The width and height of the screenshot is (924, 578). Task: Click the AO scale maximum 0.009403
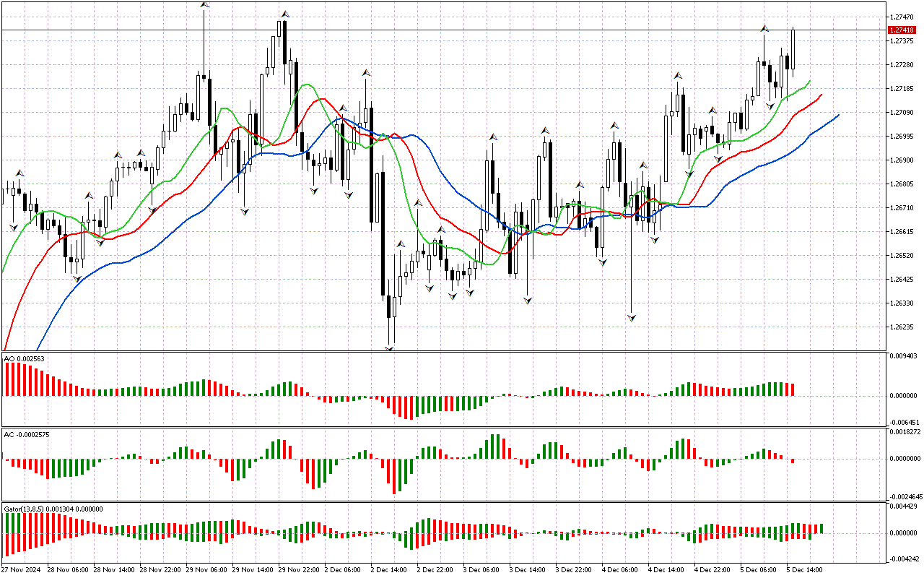(x=904, y=356)
